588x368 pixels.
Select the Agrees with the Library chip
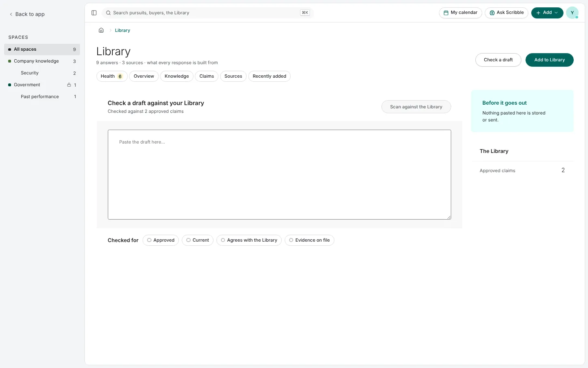click(249, 240)
